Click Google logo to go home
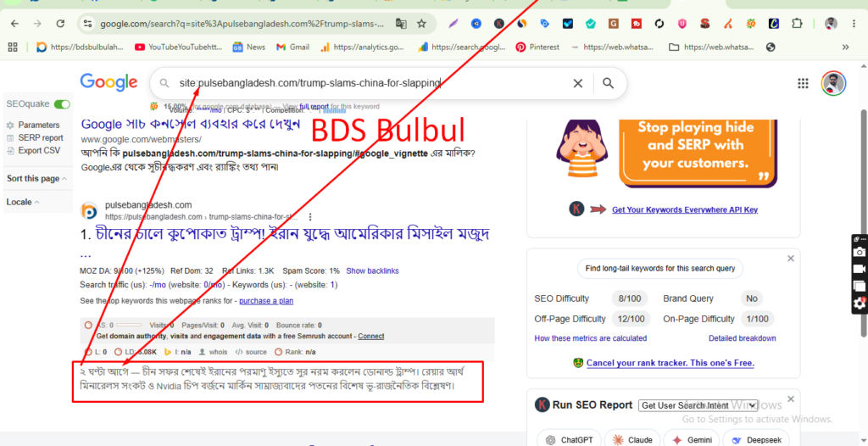 coord(109,82)
